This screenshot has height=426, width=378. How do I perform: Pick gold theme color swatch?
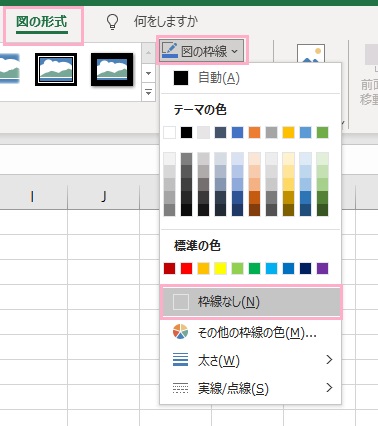[x=288, y=132]
